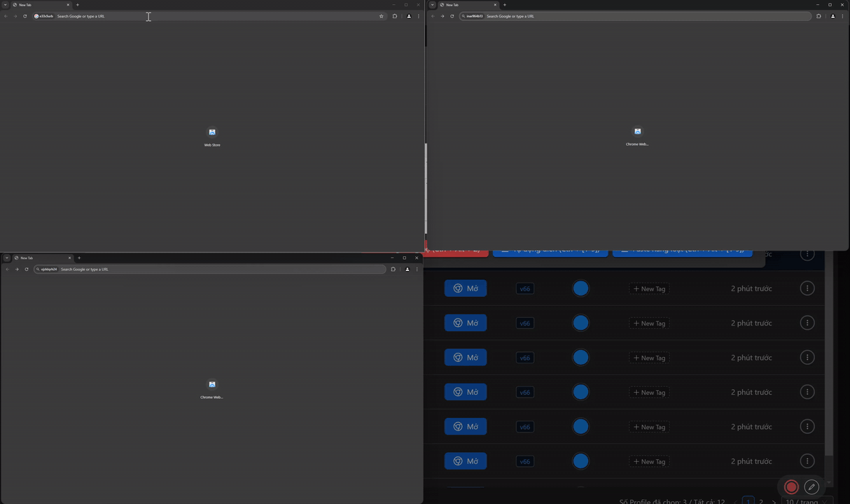Screen dimensions: 850x504
Task: Select the New Tab tab in the bottom-left window
Action: pos(28,258)
